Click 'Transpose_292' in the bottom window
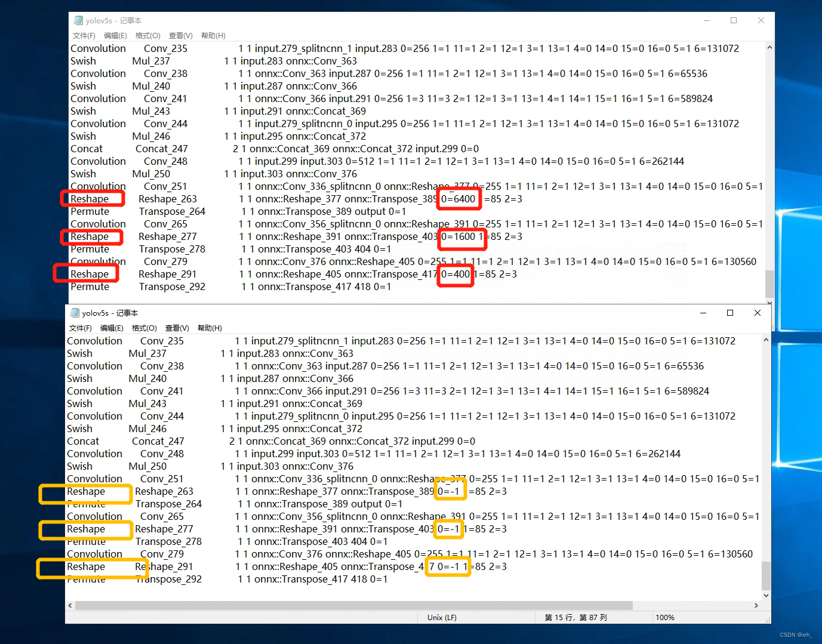 [168, 579]
